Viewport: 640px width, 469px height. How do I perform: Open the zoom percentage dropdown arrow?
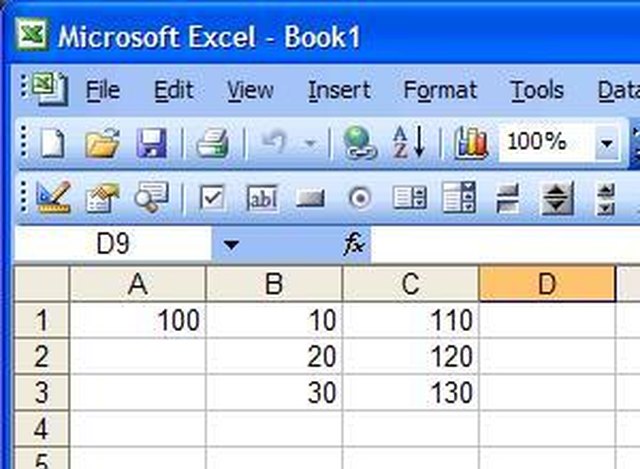[607, 143]
